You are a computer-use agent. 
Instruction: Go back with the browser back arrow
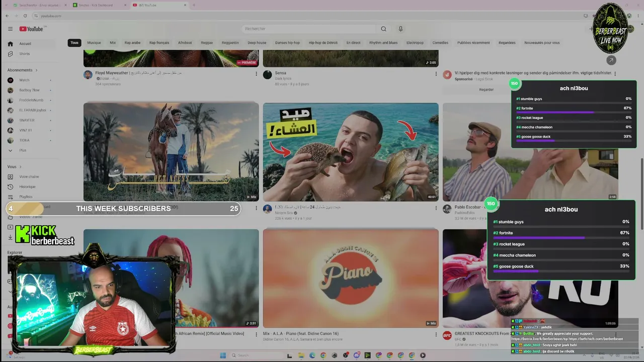click(x=7, y=16)
